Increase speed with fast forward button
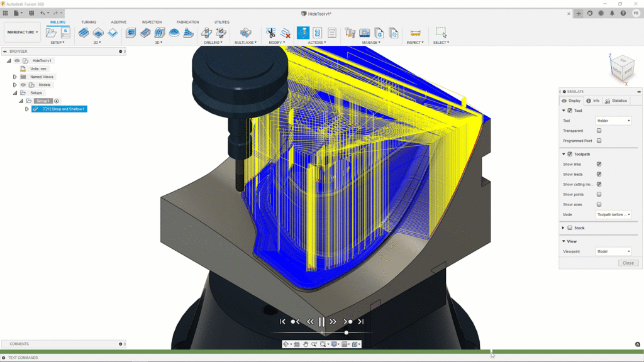Screen dimensions: 644x362 coord(333,322)
